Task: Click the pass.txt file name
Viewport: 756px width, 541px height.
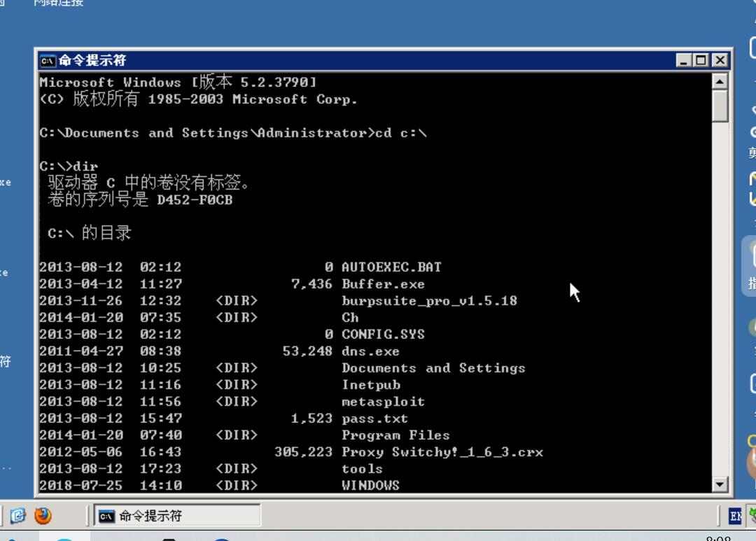Action: pos(374,418)
